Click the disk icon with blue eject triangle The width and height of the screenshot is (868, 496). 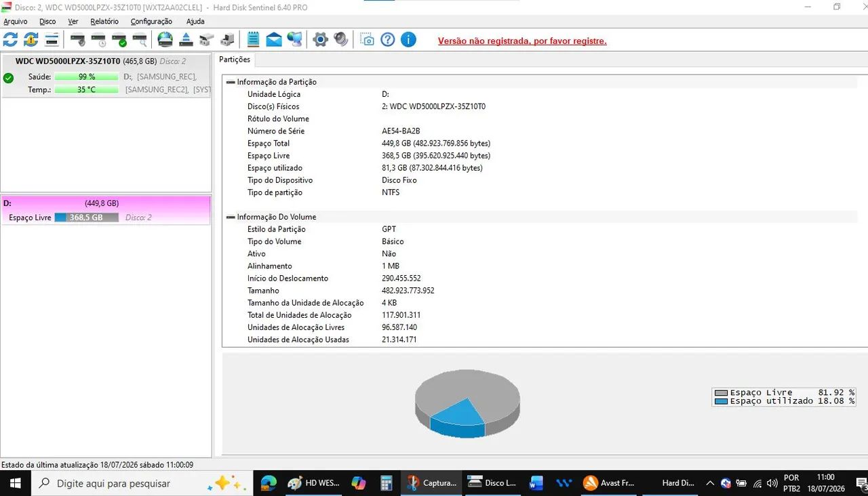click(x=186, y=39)
